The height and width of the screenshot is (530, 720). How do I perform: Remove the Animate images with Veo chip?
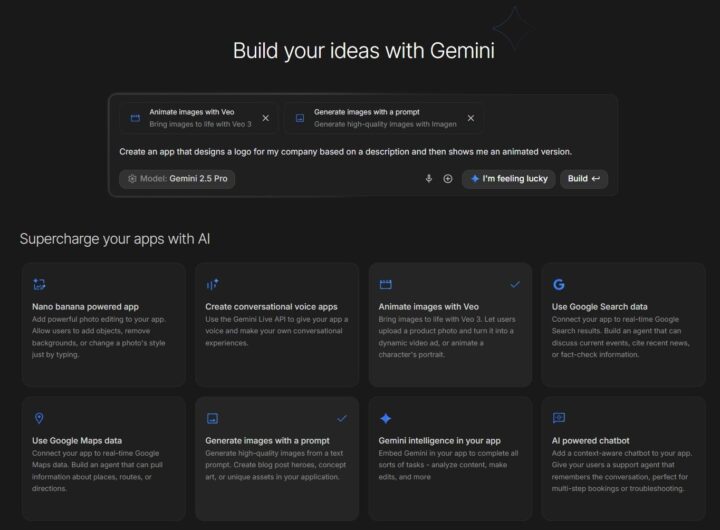(265, 118)
